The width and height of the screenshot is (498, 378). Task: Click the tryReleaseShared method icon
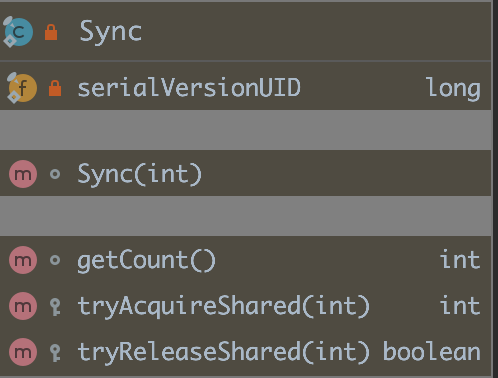tap(23, 352)
